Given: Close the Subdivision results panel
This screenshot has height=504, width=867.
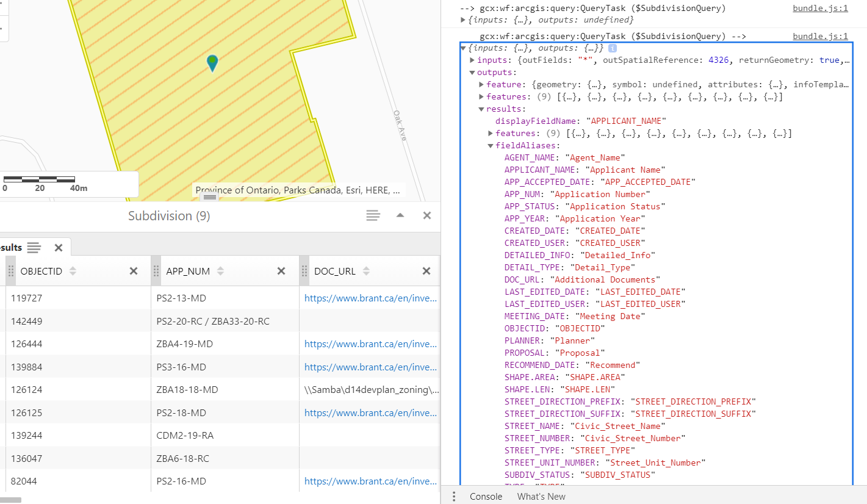Looking at the screenshot, I should [427, 215].
